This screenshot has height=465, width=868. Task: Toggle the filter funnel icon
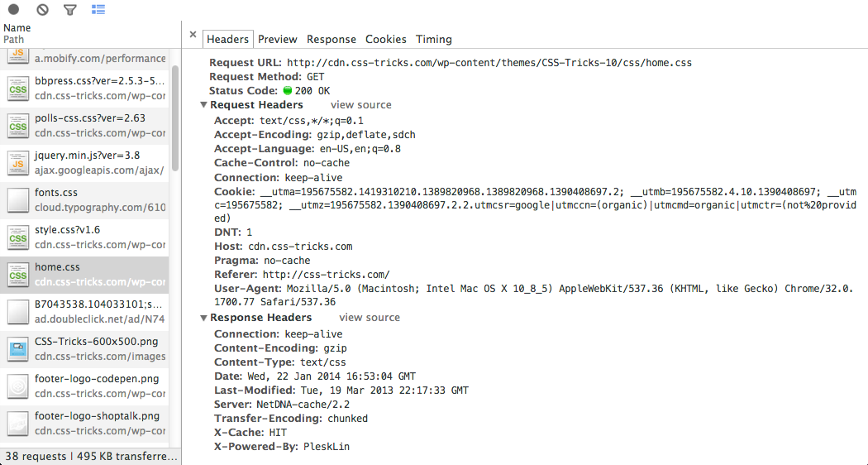pos(70,10)
